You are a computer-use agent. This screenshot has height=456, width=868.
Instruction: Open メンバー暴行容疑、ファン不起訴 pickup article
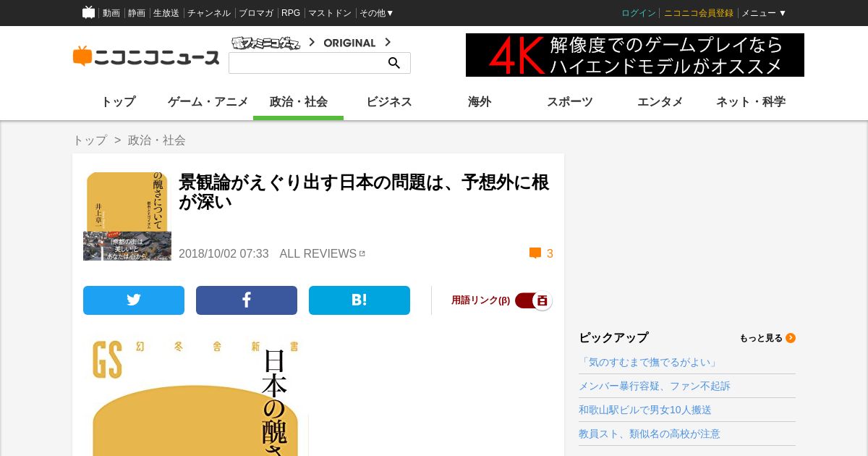pos(655,386)
